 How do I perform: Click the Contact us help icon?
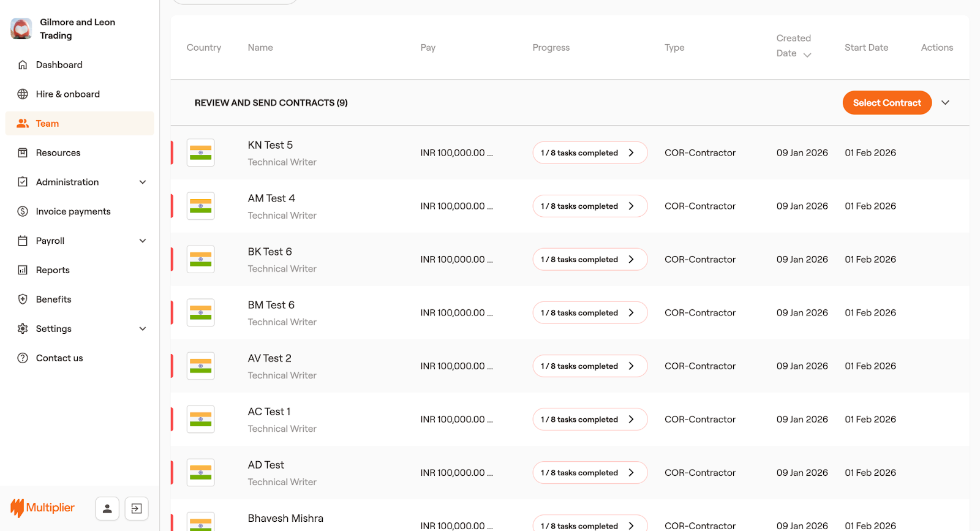23,358
